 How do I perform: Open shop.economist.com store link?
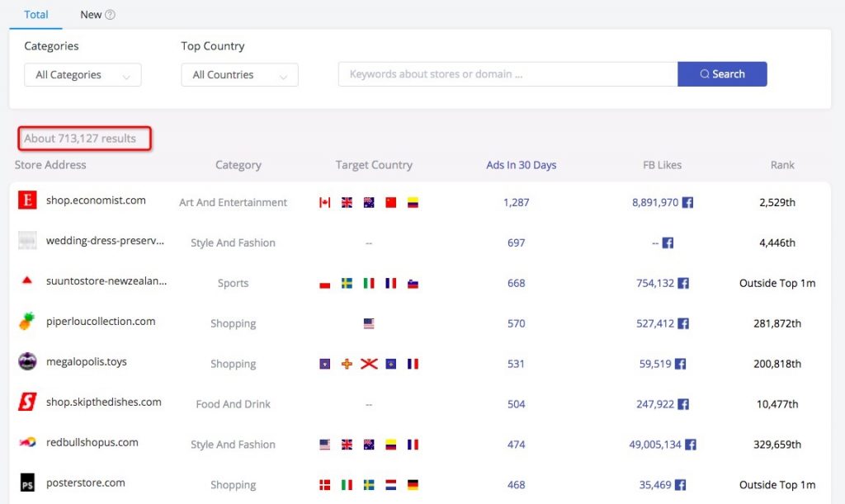pyautogui.click(x=96, y=200)
